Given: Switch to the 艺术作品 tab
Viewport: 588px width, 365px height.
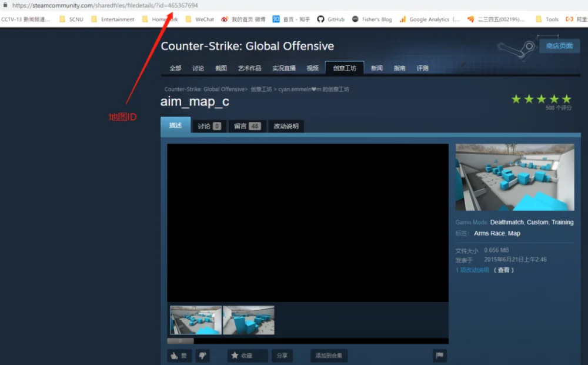Looking at the screenshot, I should coord(249,68).
